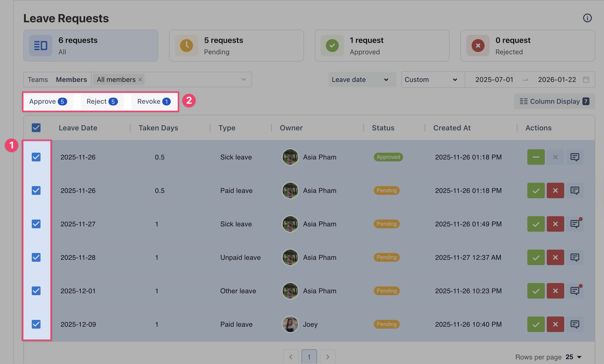Approve Joey's 2025-12-09 Paid leave request
This screenshot has width=604, height=364.
[536, 324]
